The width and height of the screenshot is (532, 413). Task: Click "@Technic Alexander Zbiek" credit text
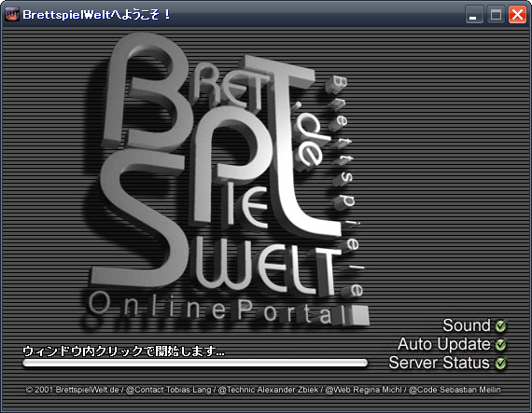coord(268,390)
